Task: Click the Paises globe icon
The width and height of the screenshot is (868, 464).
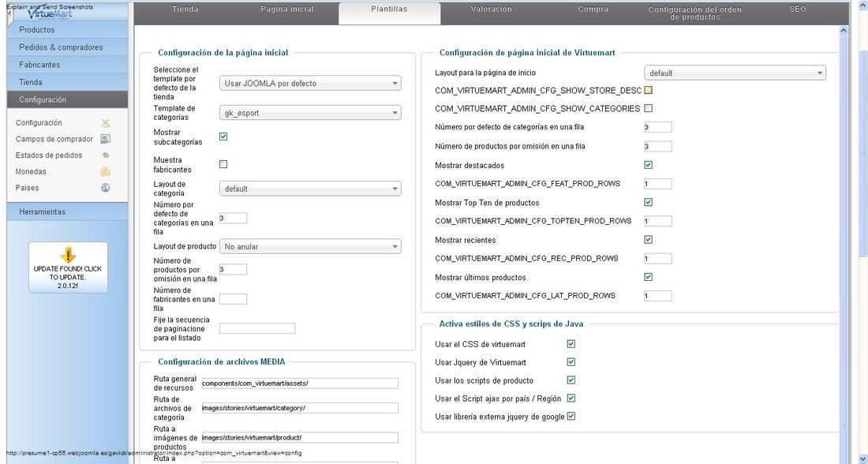Action: coord(105,188)
